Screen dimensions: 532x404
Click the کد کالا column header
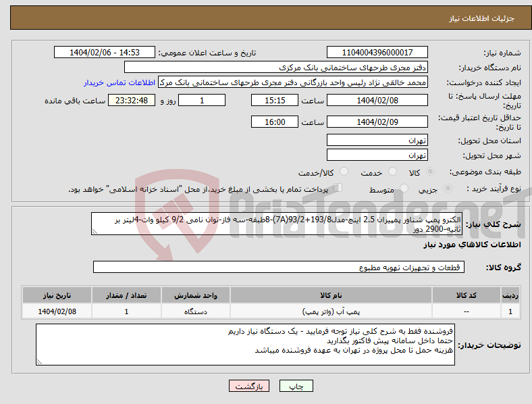[467, 295]
